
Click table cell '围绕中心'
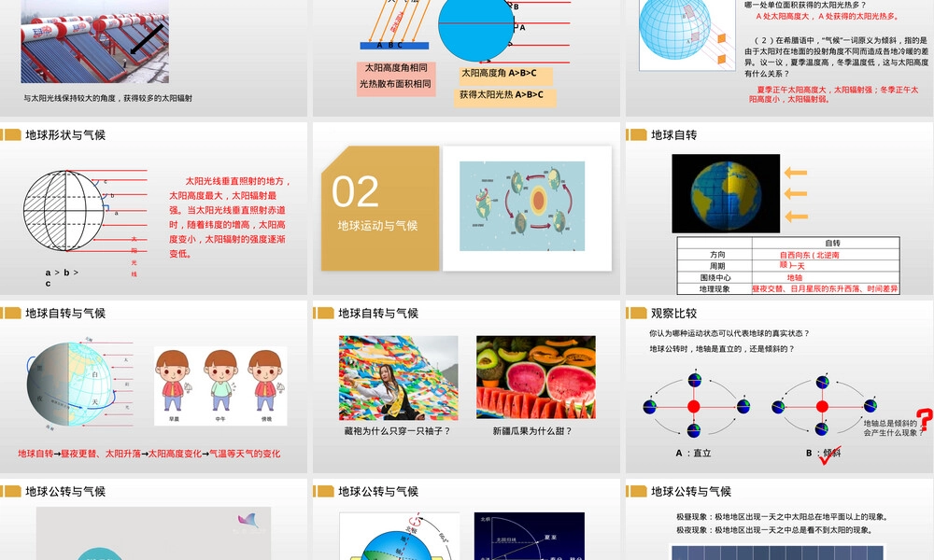[x=715, y=277]
